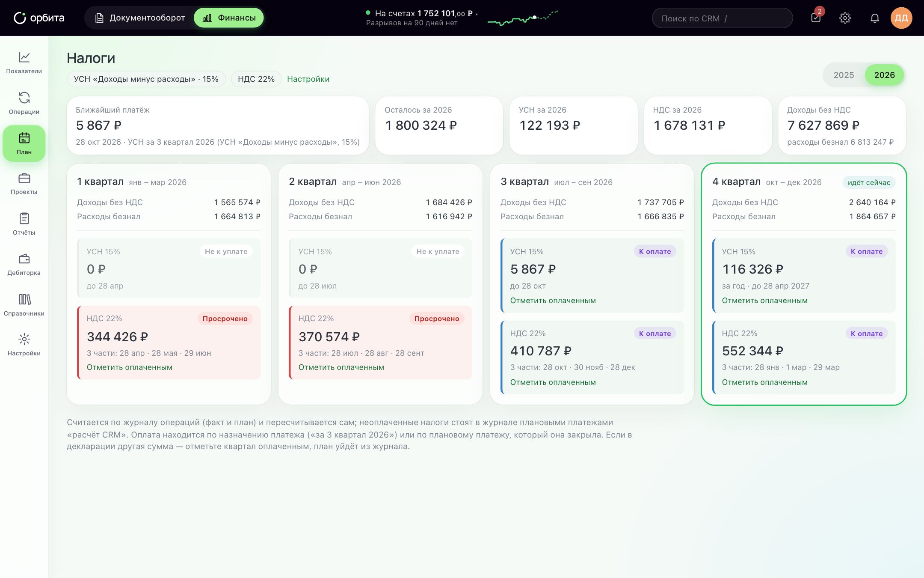Image resolution: width=924 pixels, height=578 pixels.
Task: Open the Показатели sidebar section
Action: [x=24, y=63]
